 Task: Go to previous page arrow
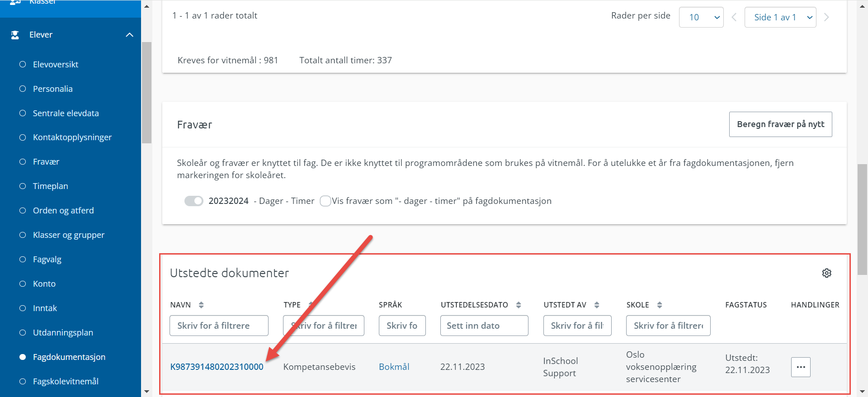point(734,17)
